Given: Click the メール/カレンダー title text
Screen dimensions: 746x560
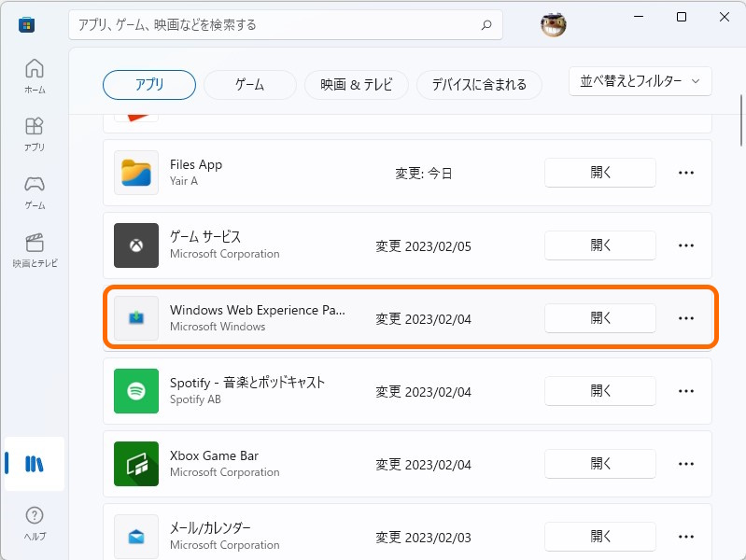Looking at the screenshot, I should click(x=210, y=528).
